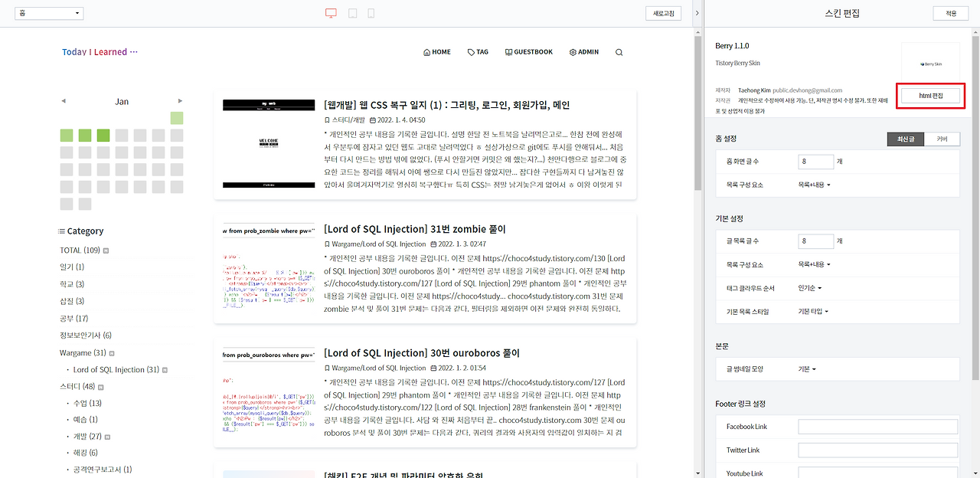This screenshot has height=478, width=980.
Task: Open 정보보안기사 (6) category
Action: point(86,335)
